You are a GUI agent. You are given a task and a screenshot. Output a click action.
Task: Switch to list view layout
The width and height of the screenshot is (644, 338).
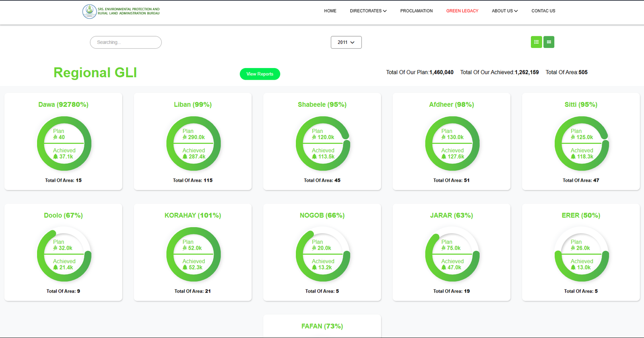(x=536, y=42)
